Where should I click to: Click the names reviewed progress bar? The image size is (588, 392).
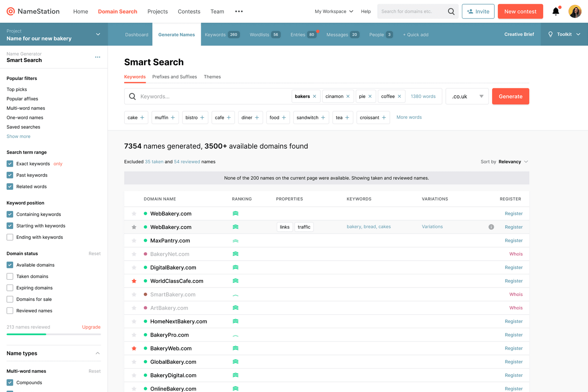[53, 334]
